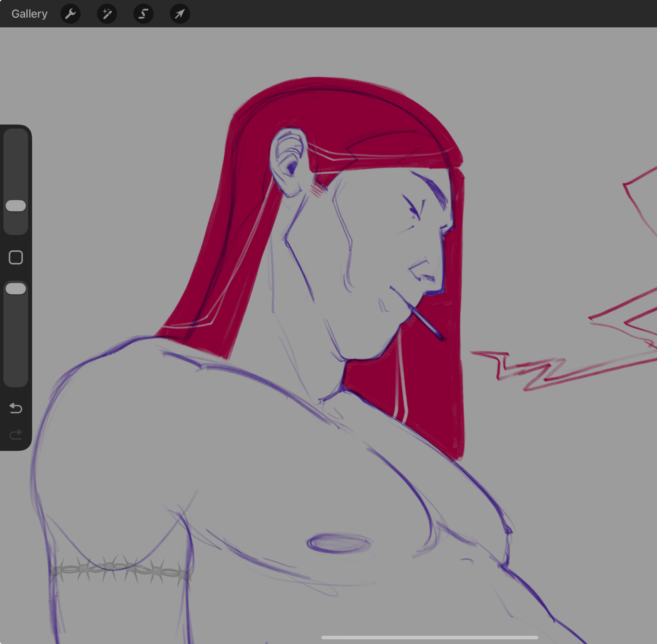Image resolution: width=657 pixels, height=644 pixels.
Task: Tap the barbed wire armband on the arm
Action: (x=120, y=570)
